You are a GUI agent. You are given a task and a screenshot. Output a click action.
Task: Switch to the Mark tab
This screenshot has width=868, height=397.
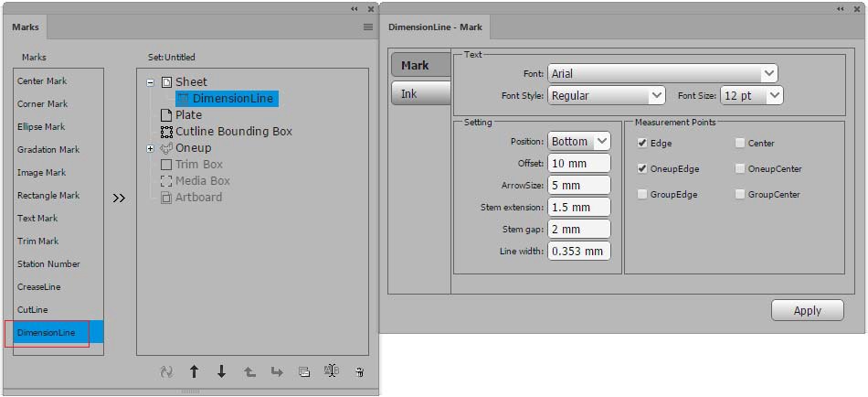pyautogui.click(x=420, y=66)
